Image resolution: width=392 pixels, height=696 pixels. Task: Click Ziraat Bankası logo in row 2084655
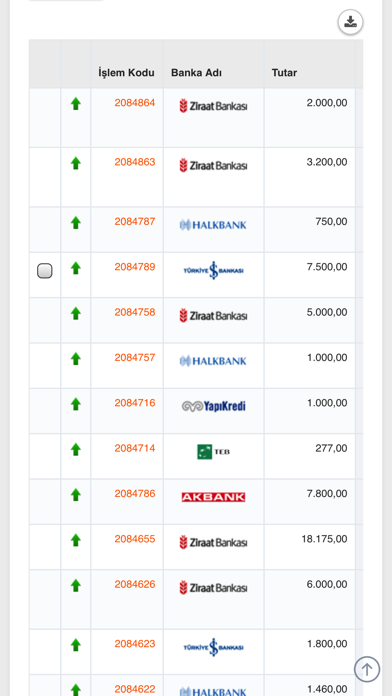214,542
